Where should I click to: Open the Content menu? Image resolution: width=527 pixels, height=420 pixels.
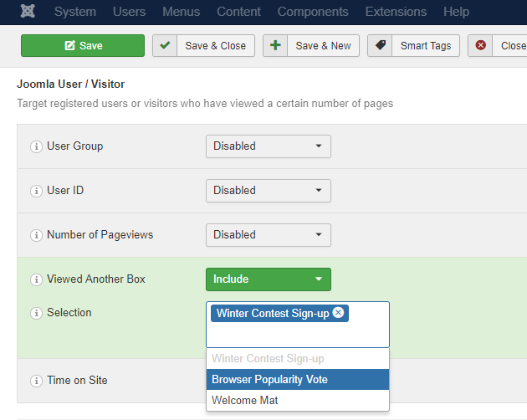point(238,12)
